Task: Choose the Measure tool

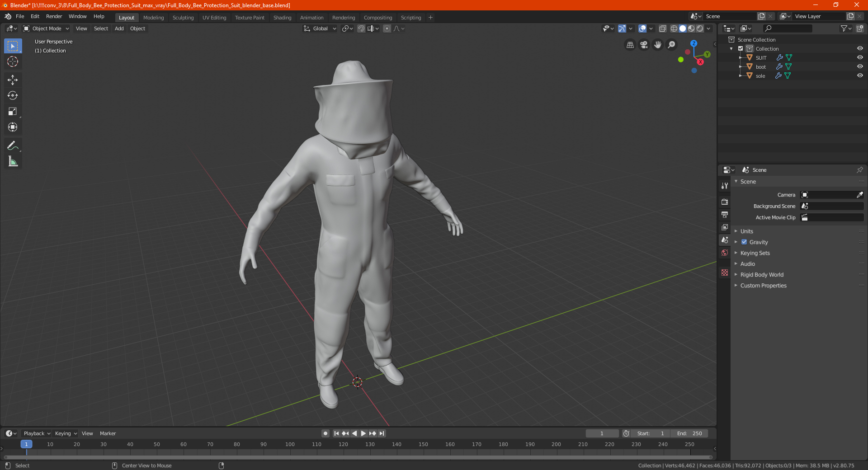Action: point(13,161)
